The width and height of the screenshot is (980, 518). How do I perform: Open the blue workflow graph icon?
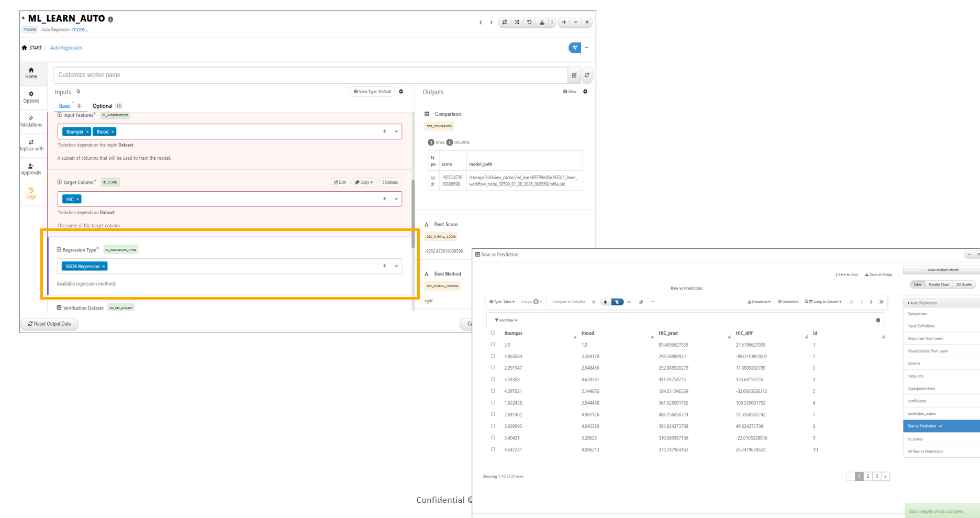click(574, 48)
